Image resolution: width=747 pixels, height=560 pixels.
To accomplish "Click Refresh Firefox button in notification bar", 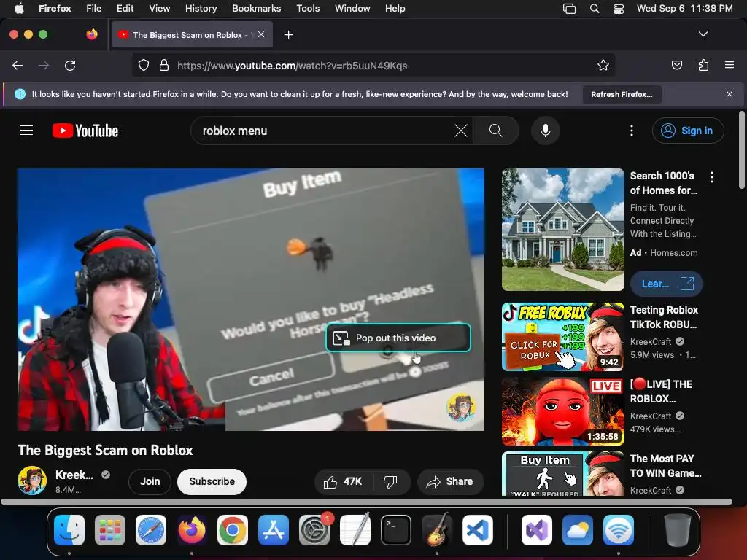I will [622, 94].
